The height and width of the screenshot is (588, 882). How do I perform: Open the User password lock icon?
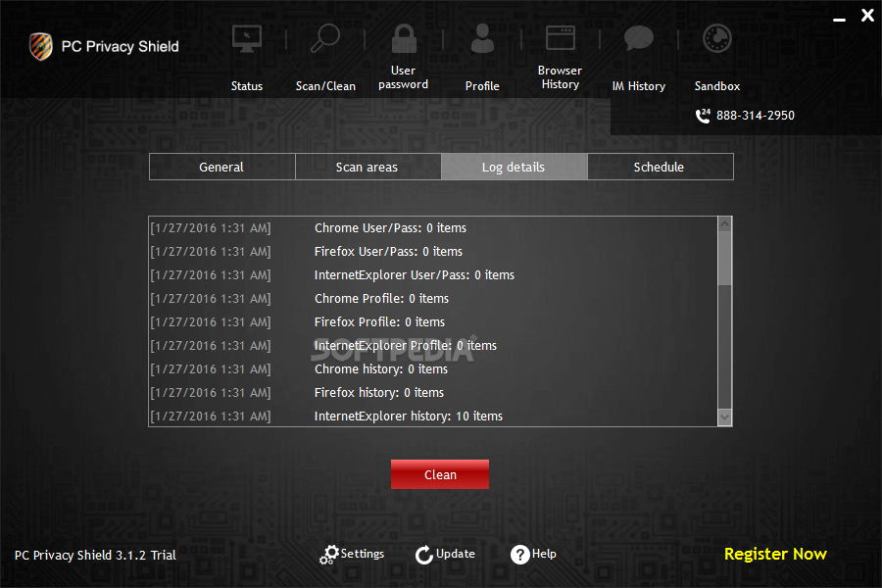click(x=404, y=38)
